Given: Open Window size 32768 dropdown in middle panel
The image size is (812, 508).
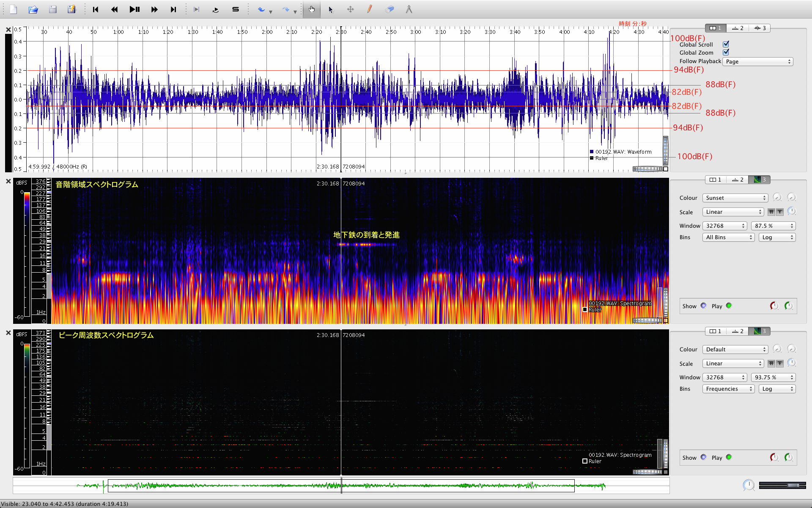Looking at the screenshot, I should tap(724, 226).
